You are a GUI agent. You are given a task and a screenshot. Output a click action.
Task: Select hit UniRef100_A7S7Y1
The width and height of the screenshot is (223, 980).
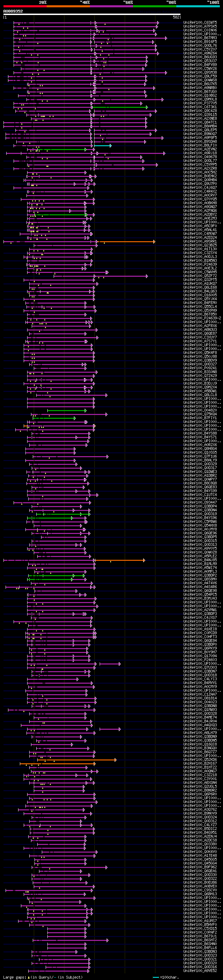coord(200,341)
